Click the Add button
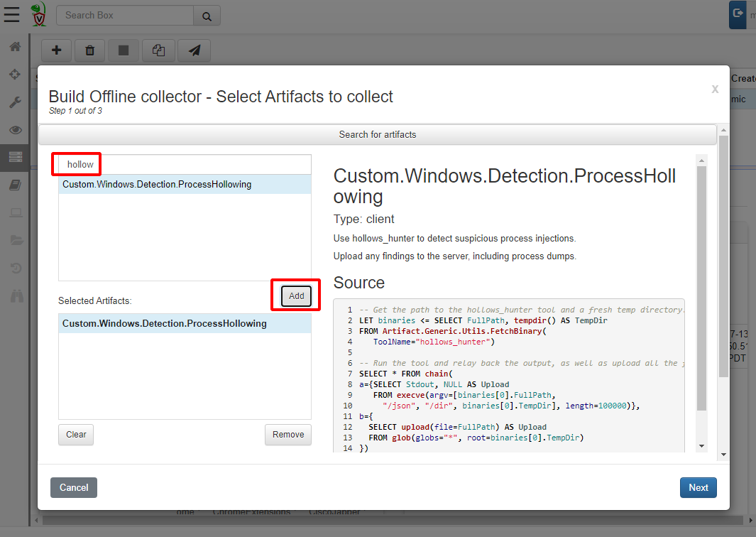The width and height of the screenshot is (756, 537). (296, 296)
